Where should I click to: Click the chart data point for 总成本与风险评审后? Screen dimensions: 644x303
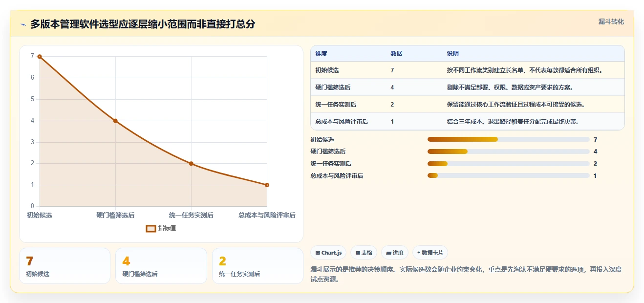click(267, 185)
